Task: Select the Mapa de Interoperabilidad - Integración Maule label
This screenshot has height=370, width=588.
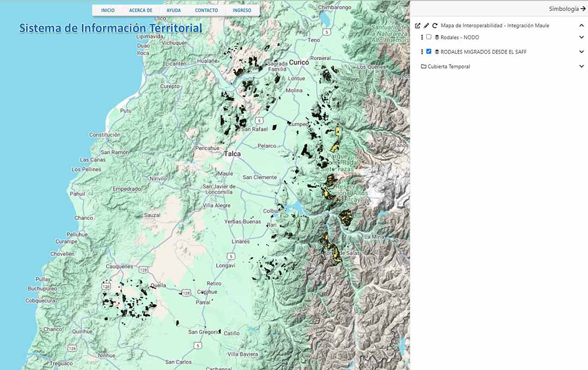Action: tap(495, 26)
